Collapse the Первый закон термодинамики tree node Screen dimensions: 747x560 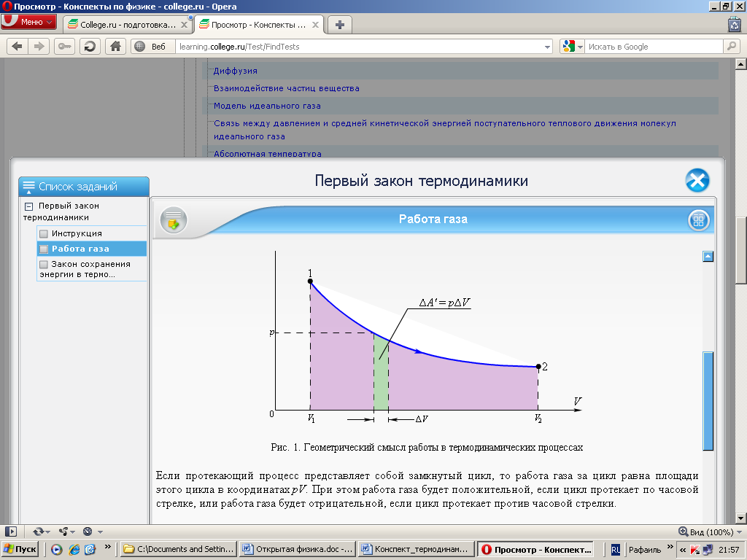coord(28,206)
